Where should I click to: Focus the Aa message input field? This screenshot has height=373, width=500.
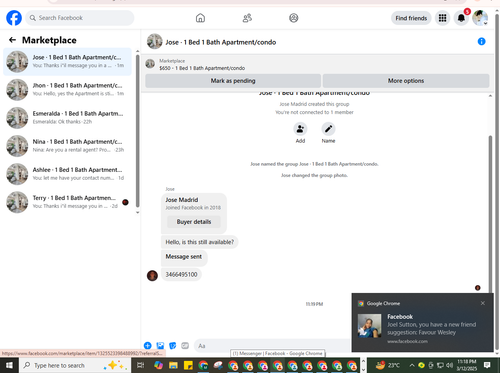[272, 346]
